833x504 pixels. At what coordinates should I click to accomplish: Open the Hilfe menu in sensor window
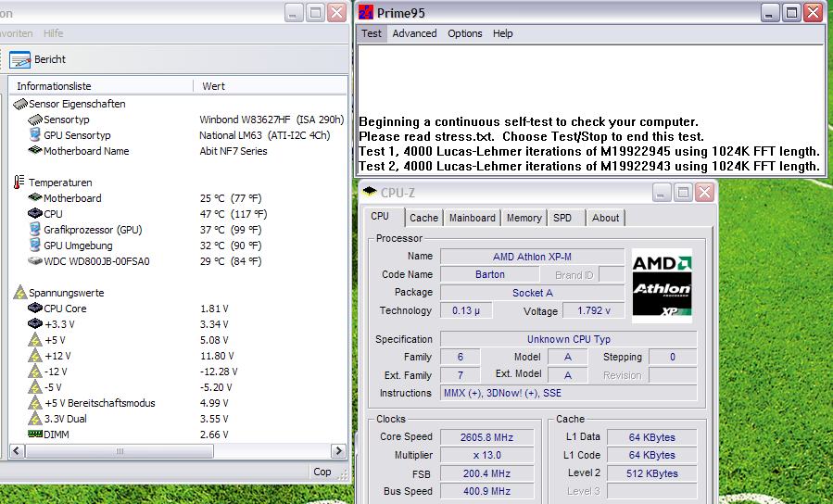pyautogui.click(x=53, y=33)
